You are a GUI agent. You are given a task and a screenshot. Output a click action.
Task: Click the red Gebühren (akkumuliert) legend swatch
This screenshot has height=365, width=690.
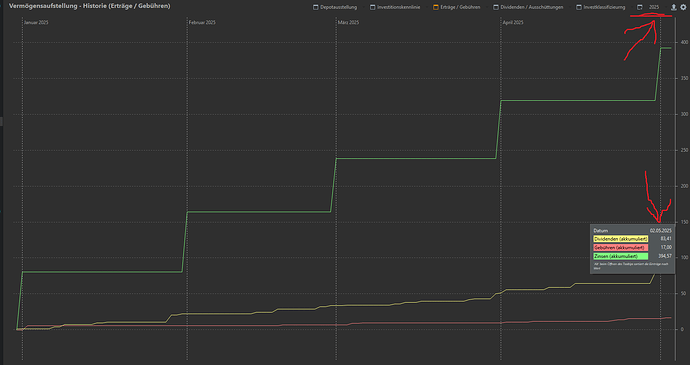point(620,247)
